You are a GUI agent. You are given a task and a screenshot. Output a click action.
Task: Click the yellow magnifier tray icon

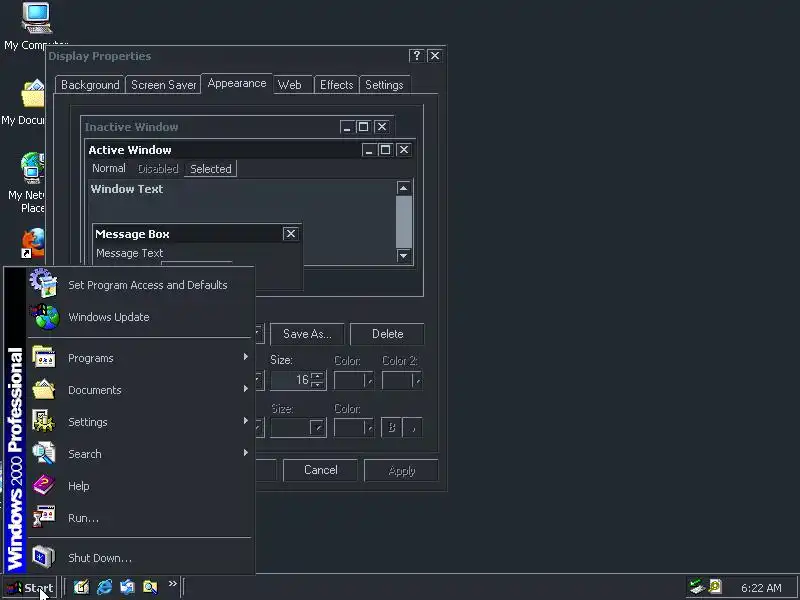tap(715, 587)
